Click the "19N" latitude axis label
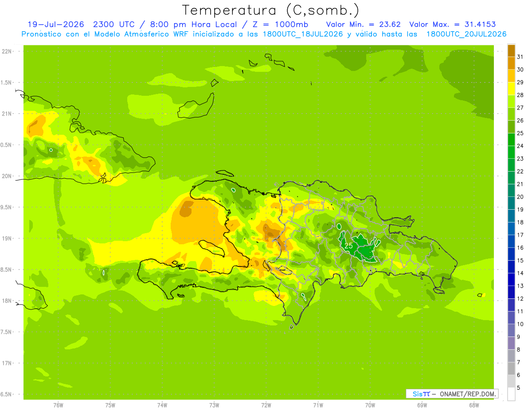The width and height of the screenshot is (532, 411). [x=6, y=239]
